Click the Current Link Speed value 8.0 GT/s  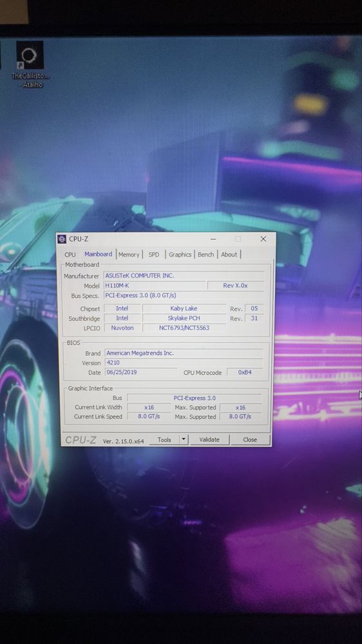point(149,416)
